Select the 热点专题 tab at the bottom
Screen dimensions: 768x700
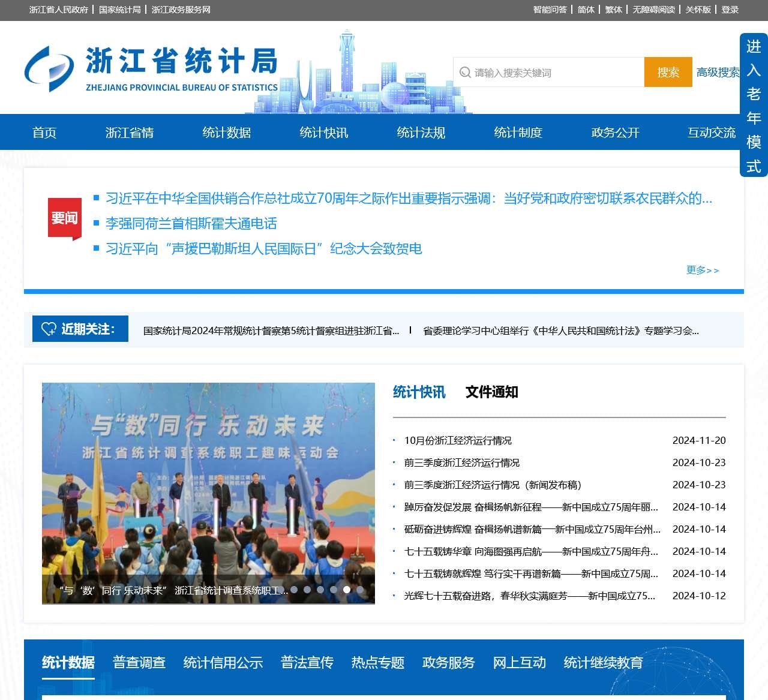click(377, 663)
